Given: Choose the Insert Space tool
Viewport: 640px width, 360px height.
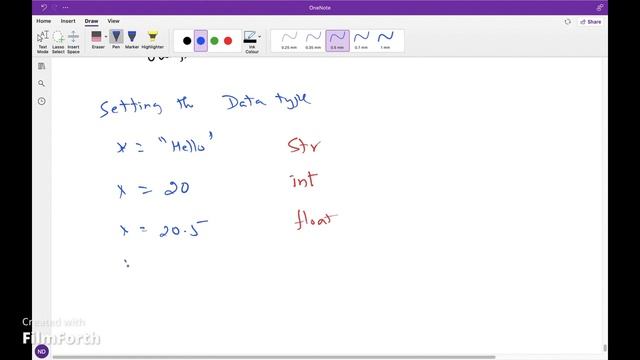Looking at the screenshot, I should pos(73,42).
